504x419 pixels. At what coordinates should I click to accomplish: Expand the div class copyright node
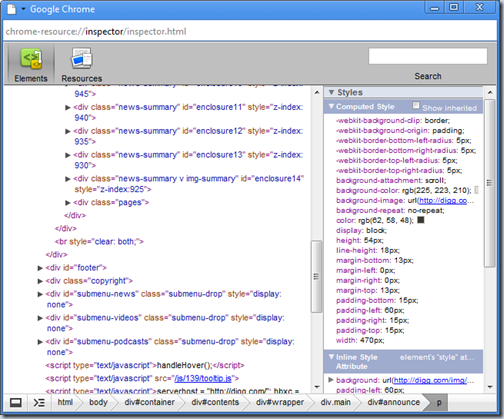[x=40, y=281]
